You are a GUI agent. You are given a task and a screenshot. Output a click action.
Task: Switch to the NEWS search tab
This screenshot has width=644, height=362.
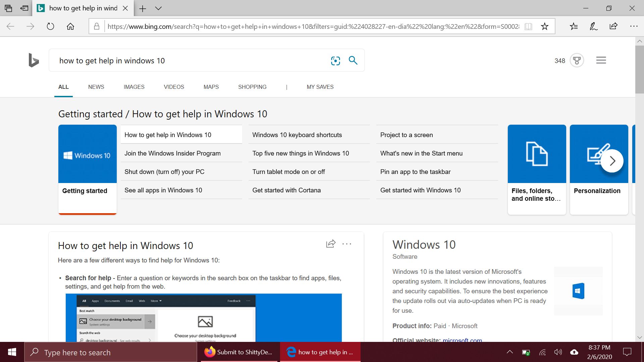tap(96, 87)
